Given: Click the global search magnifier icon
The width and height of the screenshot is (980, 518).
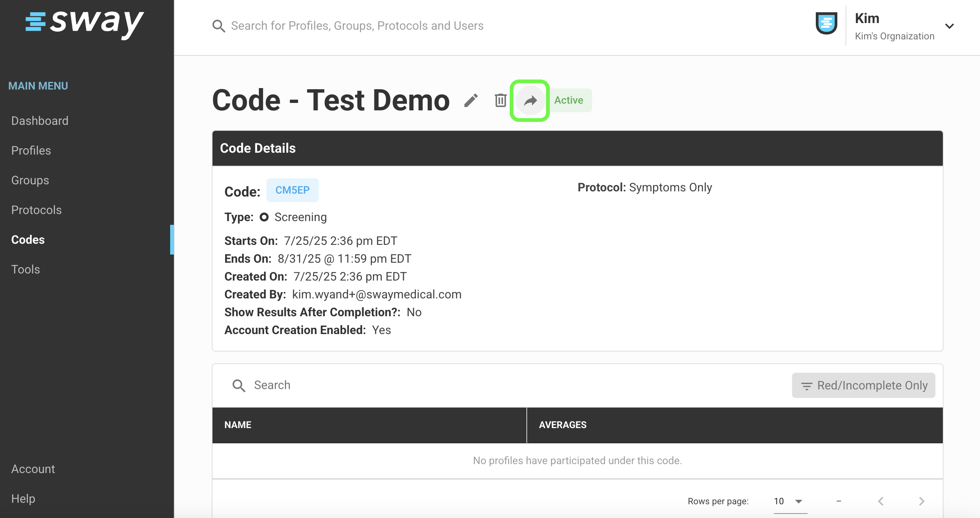Looking at the screenshot, I should click(219, 26).
